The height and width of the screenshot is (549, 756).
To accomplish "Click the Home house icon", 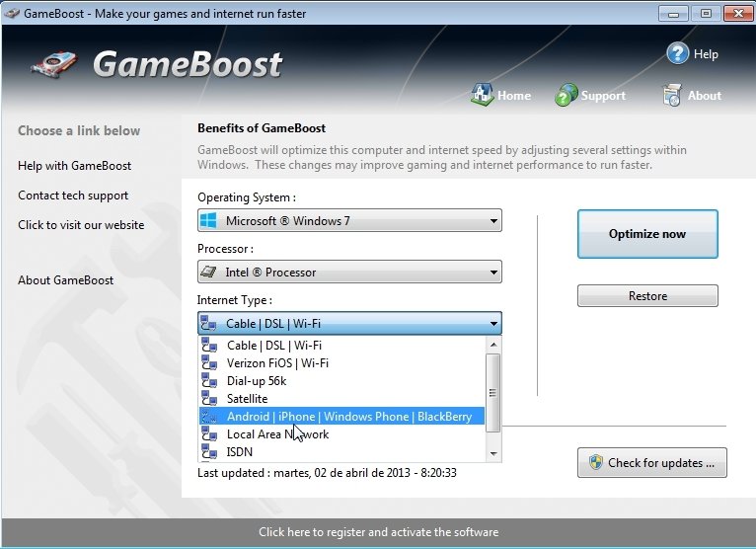I will point(482,95).
